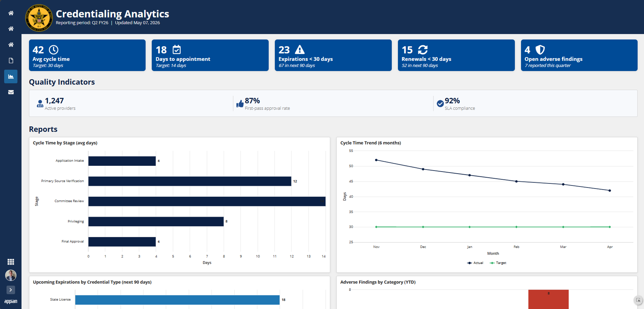Open the envelope messages icon in sidebar
Viewport: 644px width, 309px height.
[11, 92]
